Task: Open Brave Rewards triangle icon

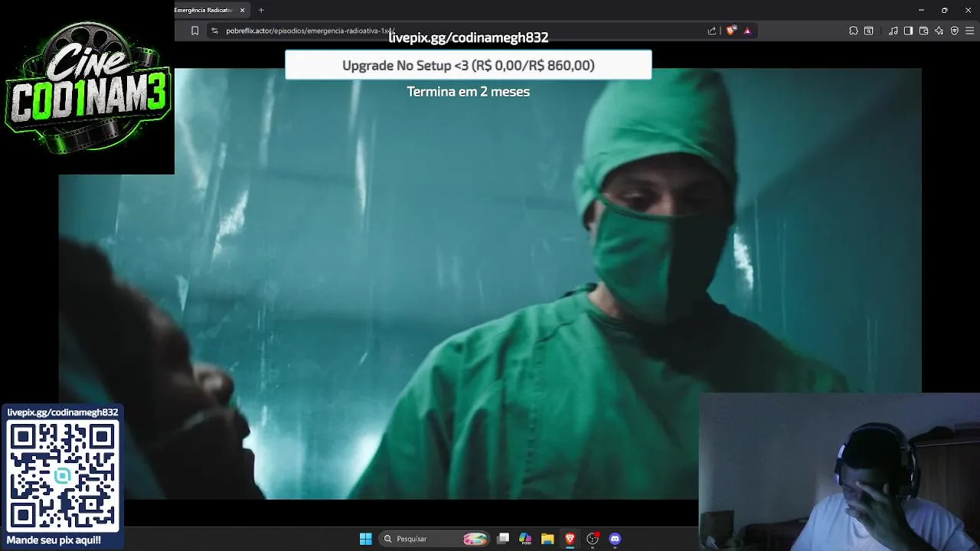Action: click(x=747, y=31)
